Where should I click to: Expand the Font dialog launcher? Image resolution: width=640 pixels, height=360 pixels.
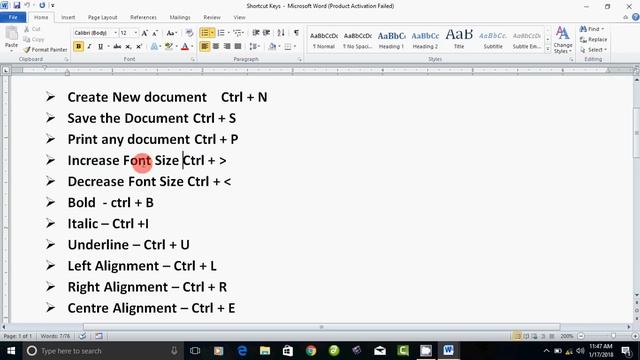point(193,60)
